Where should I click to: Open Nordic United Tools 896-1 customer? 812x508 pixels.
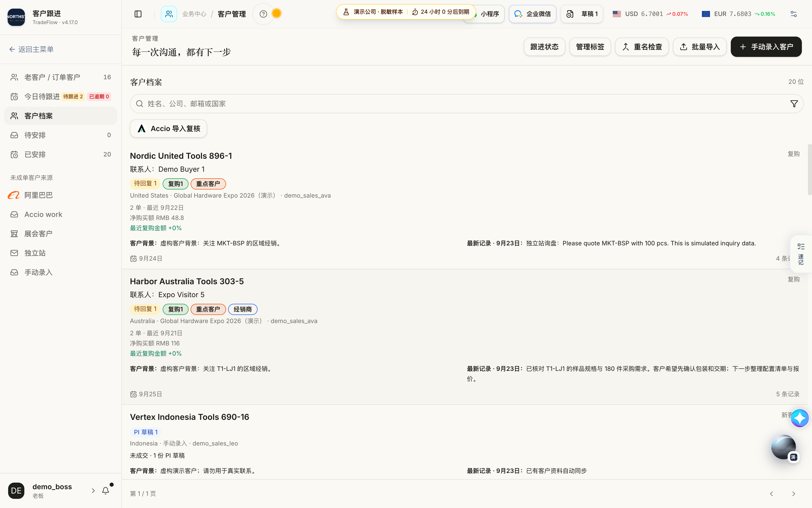pos(181,156)
